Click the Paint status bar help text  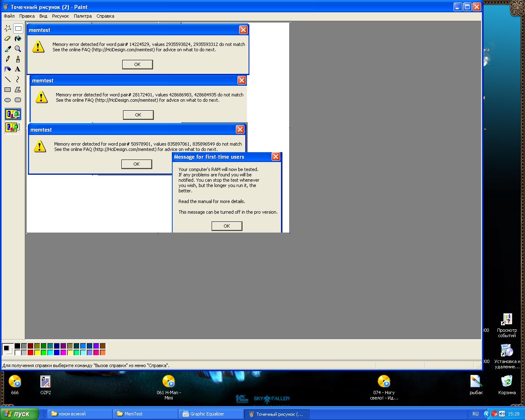[86, 365]
